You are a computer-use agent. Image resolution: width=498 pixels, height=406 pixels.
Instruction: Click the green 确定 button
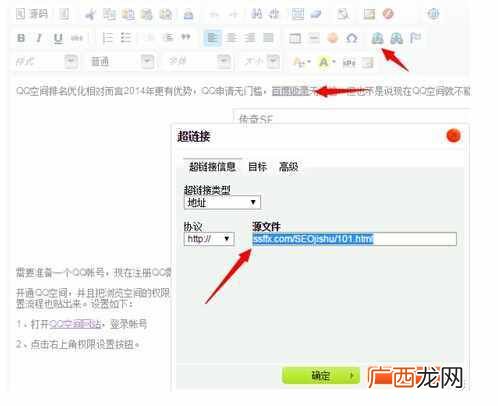[x=321, y=376]
